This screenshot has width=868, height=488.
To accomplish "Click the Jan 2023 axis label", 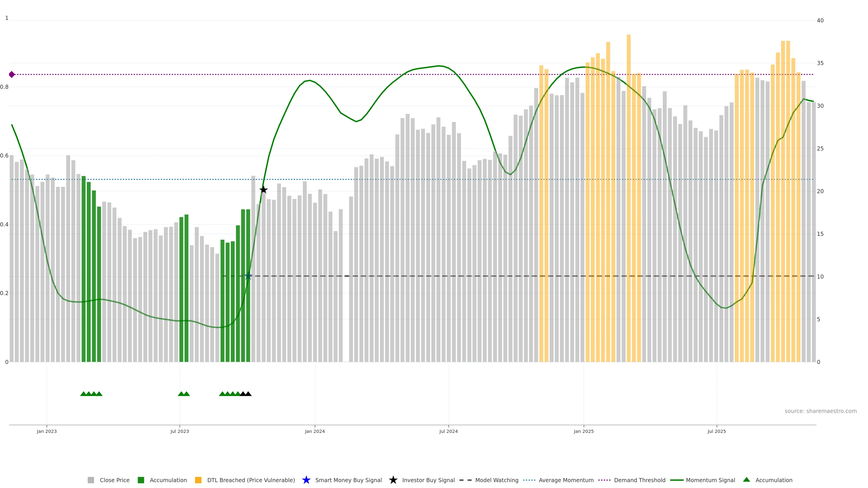I will tap(47, 431).
